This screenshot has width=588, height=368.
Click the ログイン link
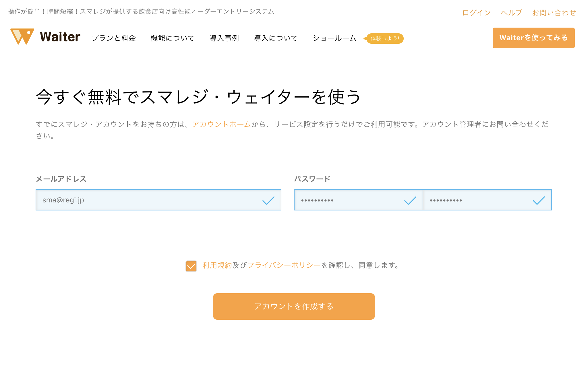476,13
